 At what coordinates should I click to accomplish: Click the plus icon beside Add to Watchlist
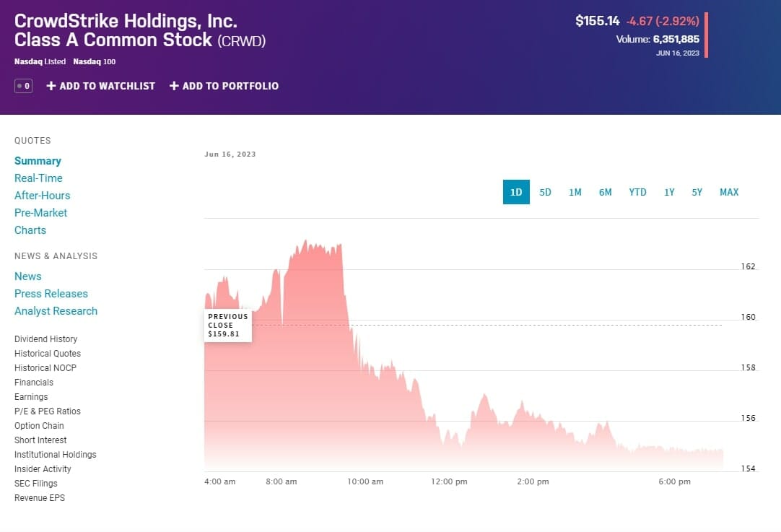(x=51, y=86)
